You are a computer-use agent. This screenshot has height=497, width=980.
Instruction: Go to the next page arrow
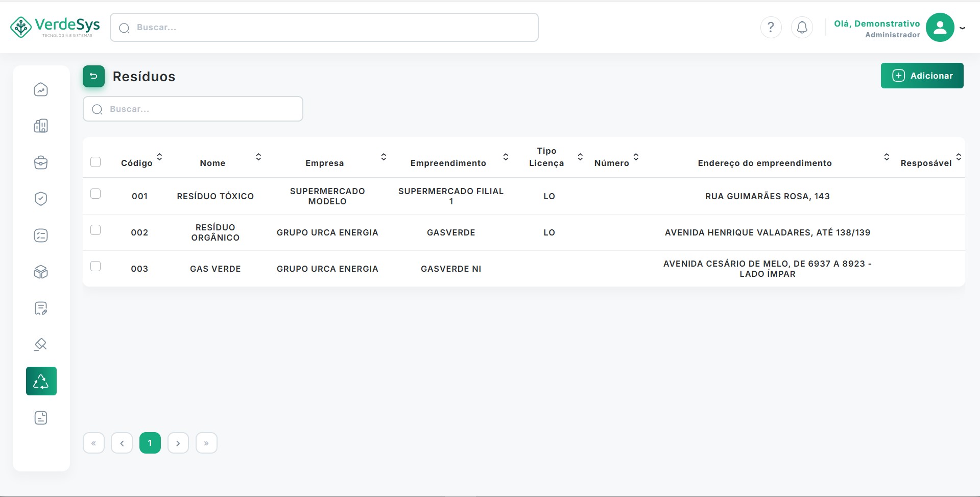(178, 443)
